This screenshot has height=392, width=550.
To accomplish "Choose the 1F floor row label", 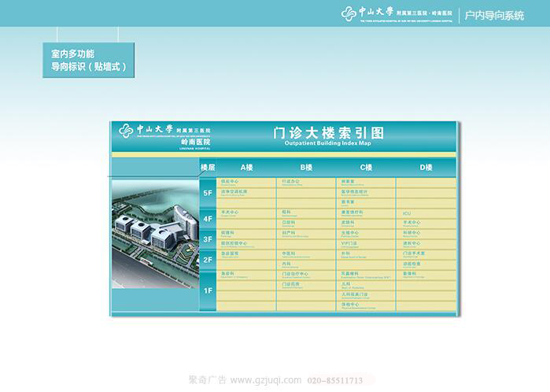I will (x=208, y=290).
